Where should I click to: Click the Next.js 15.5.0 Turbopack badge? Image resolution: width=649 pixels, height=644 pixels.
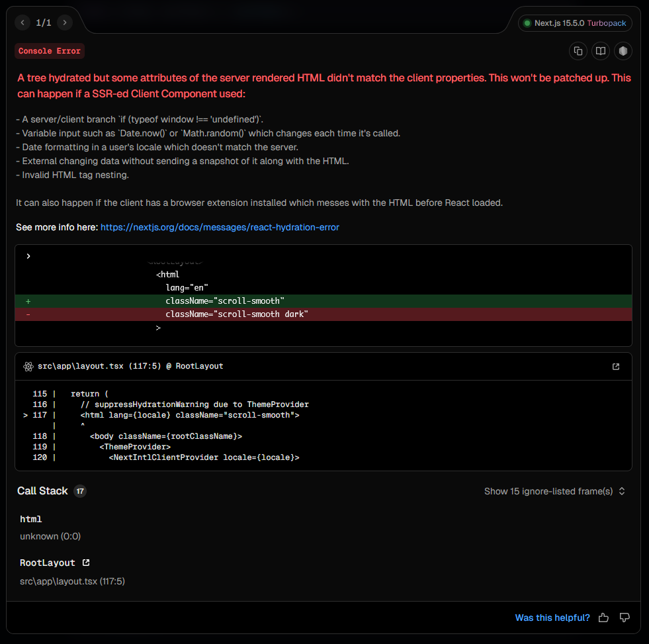coord(575,23)
